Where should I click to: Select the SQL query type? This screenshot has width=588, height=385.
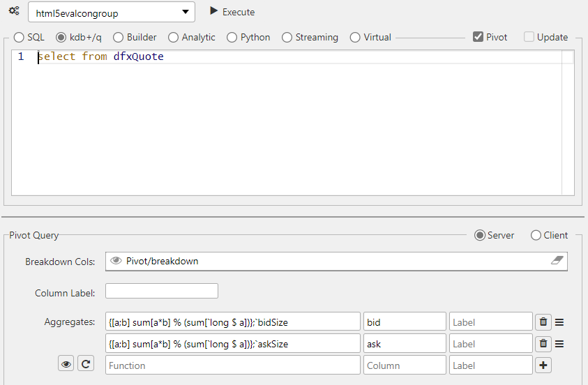click(19, 37)
